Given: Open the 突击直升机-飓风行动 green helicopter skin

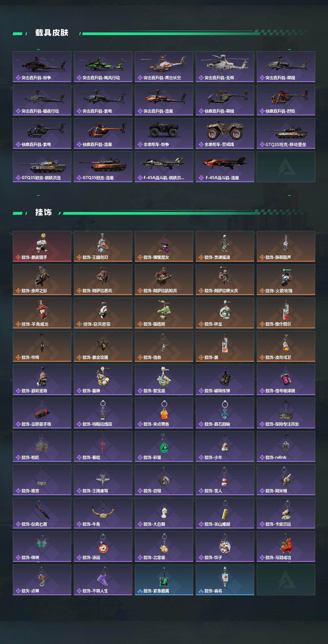Looking at the screenshot, I should coord(103,67).
